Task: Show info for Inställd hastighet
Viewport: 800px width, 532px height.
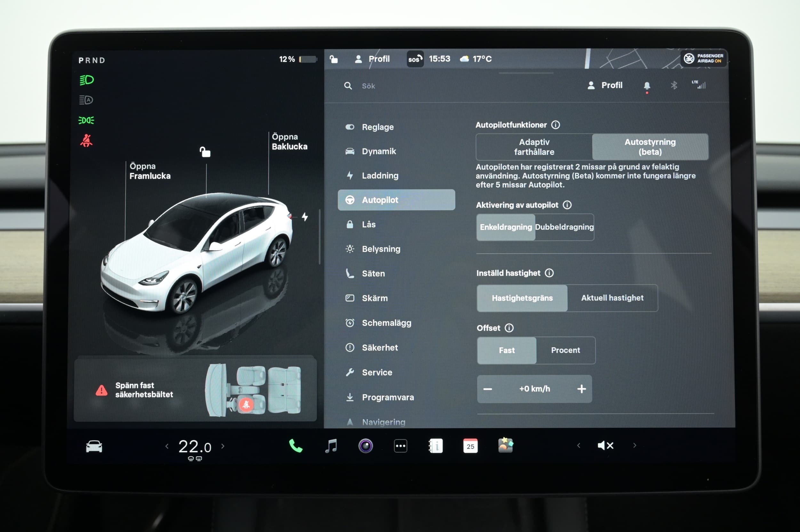Action: click(549, 273)
